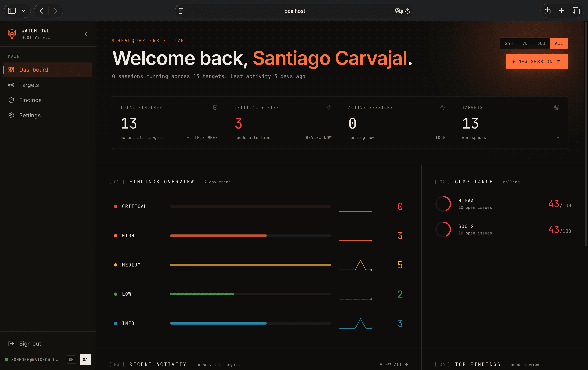Click the page vertical scrollbar

[x=586, y=134]
